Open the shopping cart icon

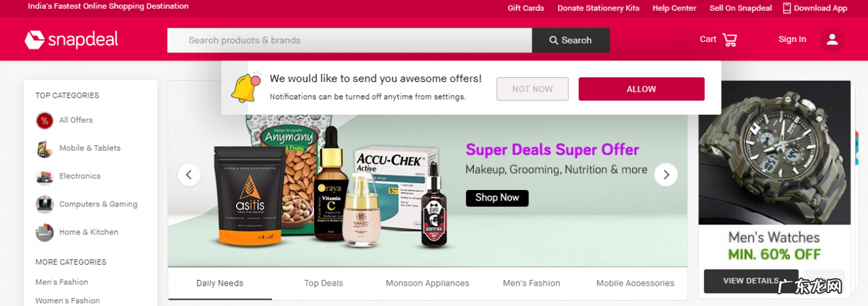[x=730, y=40]
